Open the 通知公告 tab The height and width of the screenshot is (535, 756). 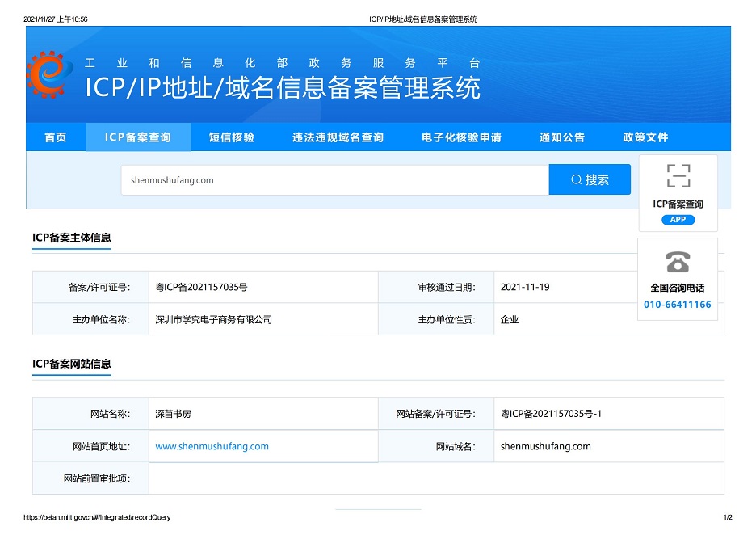tap(562, 137)
